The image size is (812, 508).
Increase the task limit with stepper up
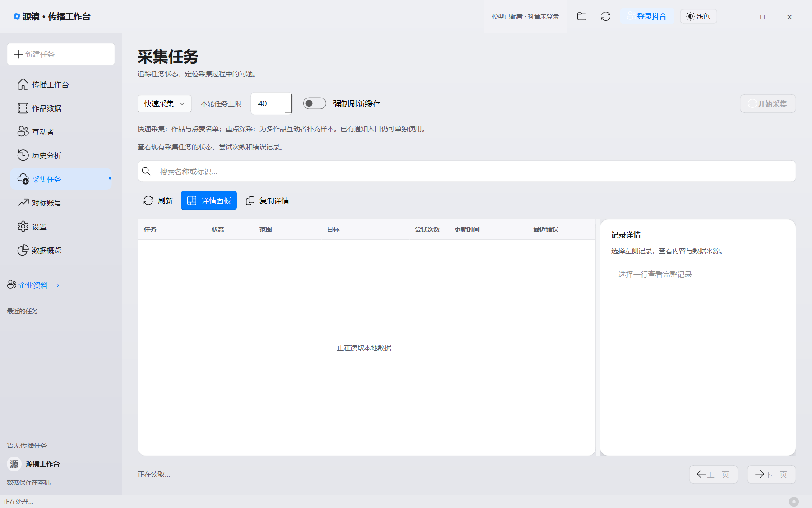(288, 98)
